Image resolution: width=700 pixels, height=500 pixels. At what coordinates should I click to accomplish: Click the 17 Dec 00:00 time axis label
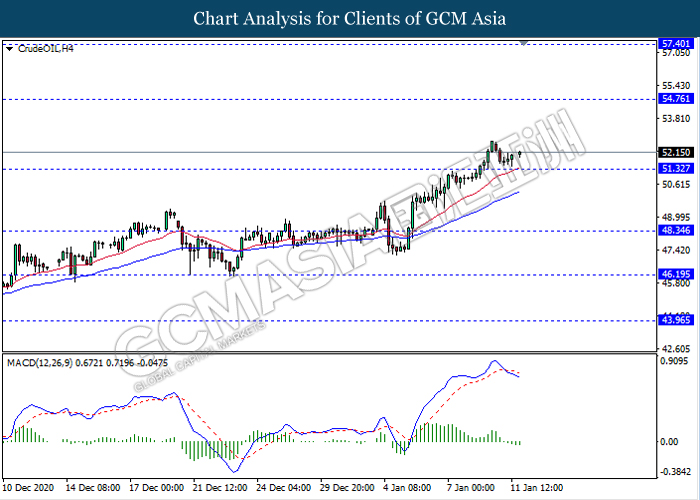pos(157,488)
